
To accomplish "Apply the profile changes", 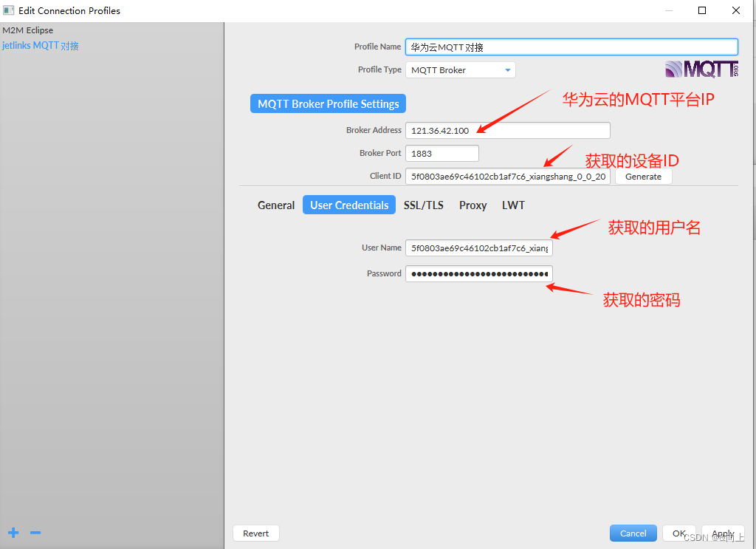I will [723, 533].
